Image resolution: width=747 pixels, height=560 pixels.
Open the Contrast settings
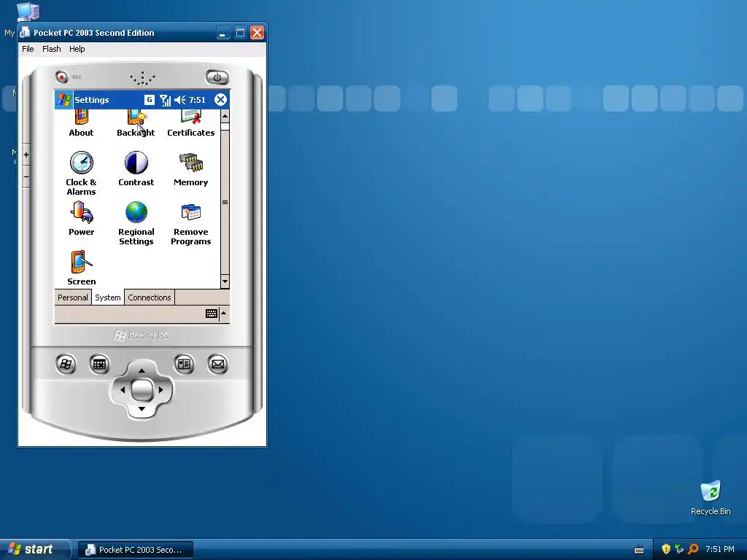click(x=136, y=168)
